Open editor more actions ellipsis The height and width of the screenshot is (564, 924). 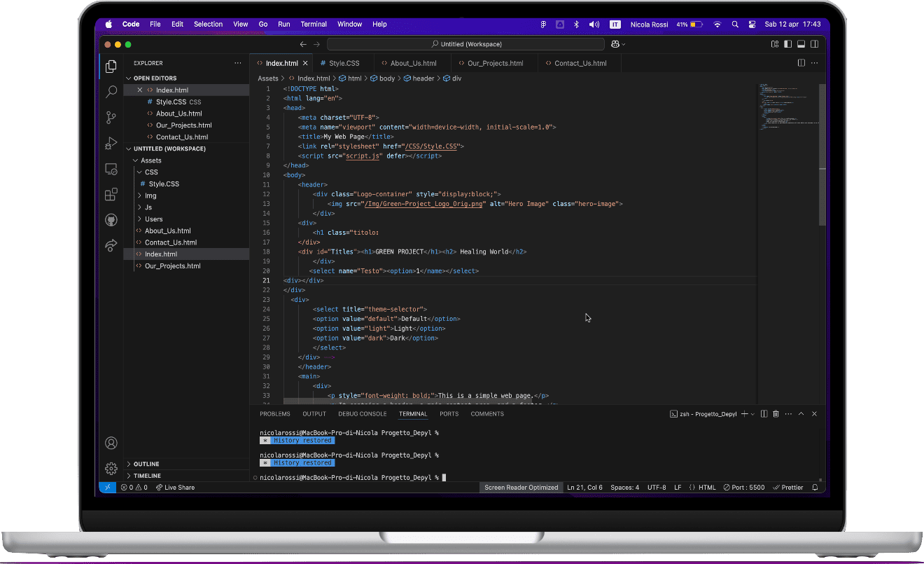pos(815,63)
